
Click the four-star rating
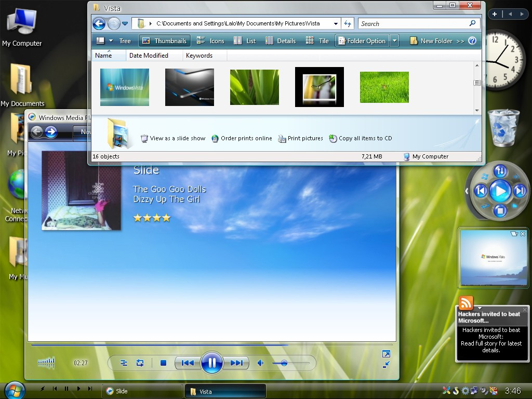[x=152, y=218]
